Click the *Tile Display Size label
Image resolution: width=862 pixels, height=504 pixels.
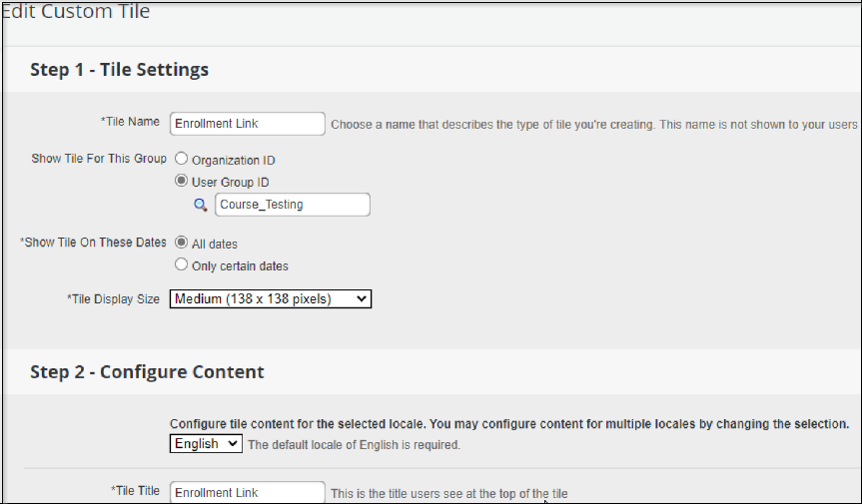[x=113, y=298]
